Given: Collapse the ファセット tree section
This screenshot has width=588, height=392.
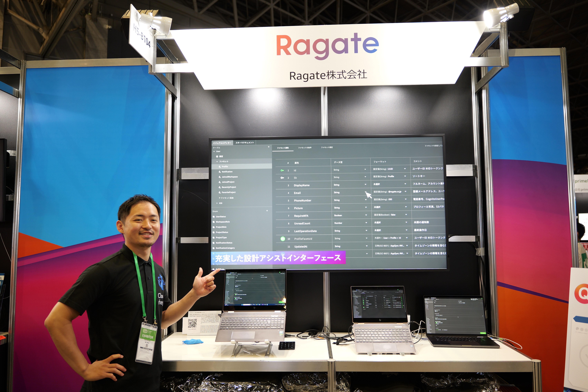Looking at the screenshot, I should click(217, 162).
